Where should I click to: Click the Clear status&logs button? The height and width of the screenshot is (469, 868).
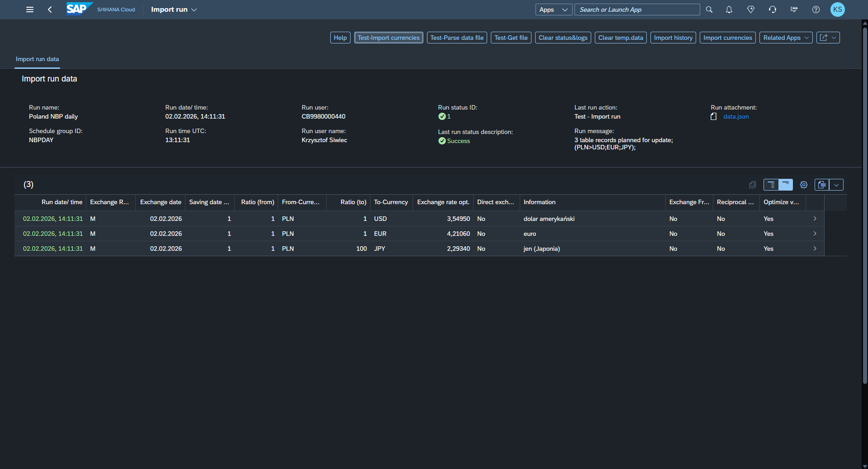(563, 38)
